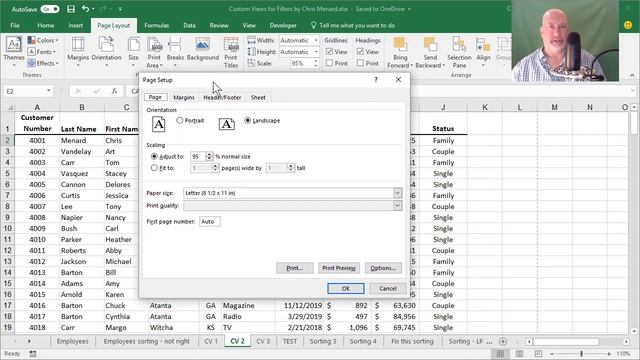
Task: Switch to the Header/Footer tab
Action: tap(222, 98)
